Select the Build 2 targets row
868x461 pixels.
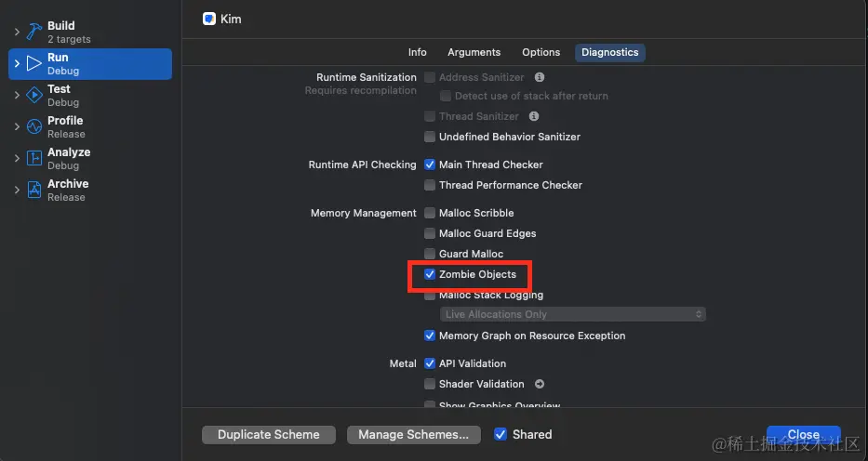pyautogui.click(x=90, y=32)
